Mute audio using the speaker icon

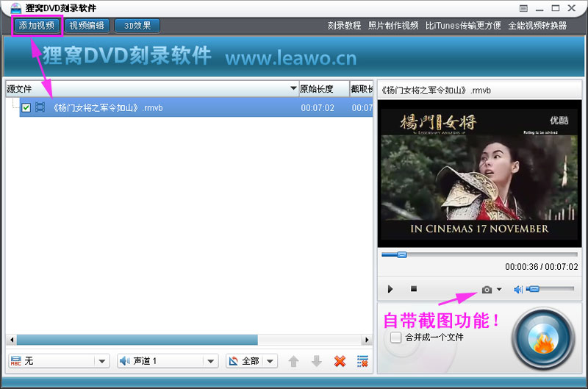point(518,290)
